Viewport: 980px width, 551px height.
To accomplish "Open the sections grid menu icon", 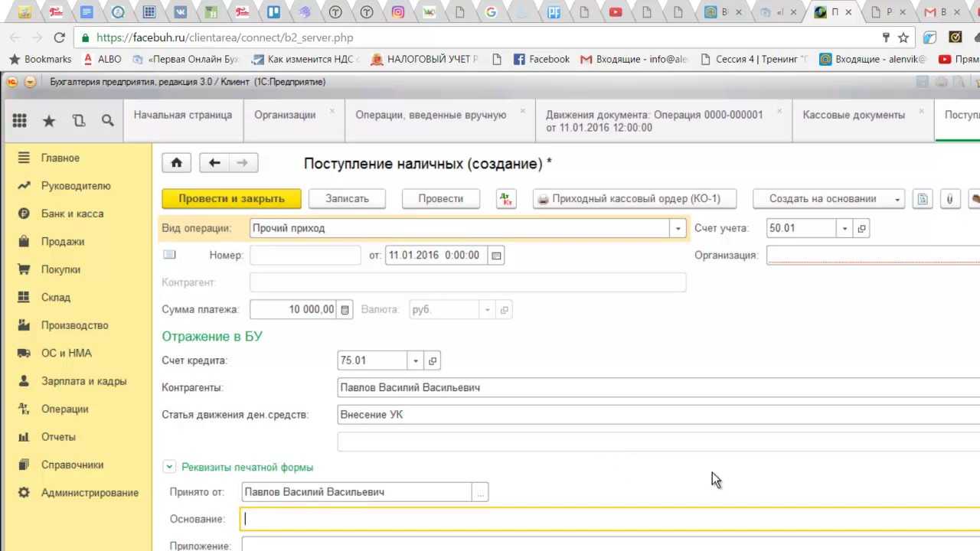I will click(x=20, y=121).
